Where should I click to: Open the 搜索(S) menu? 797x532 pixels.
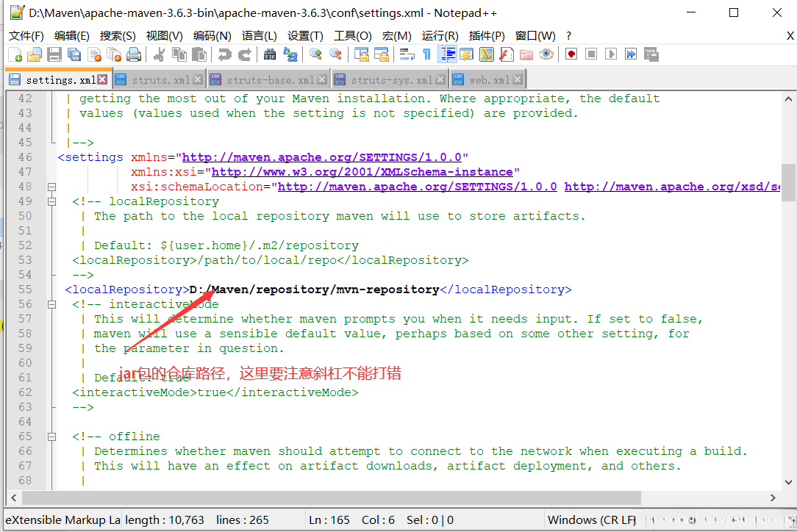[x=118, y=35]
